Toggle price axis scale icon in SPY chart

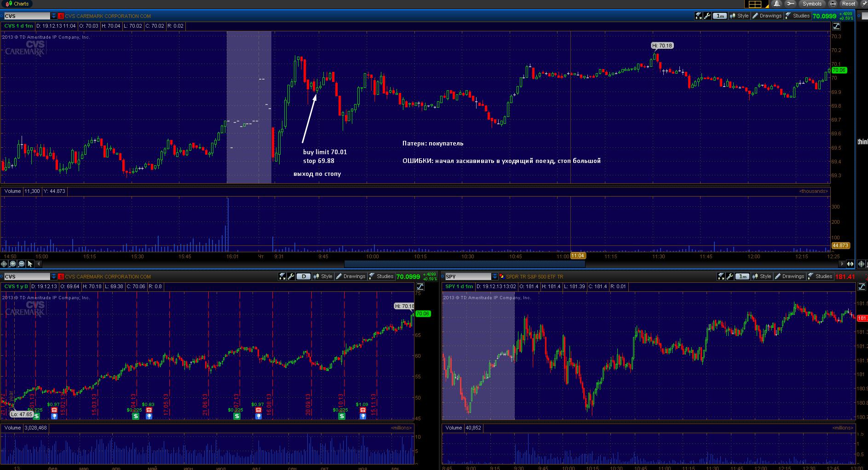tap(861, 287)
